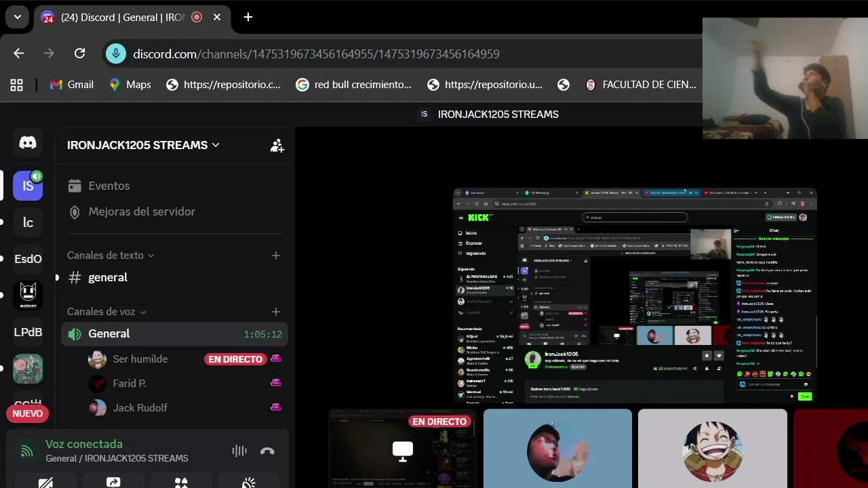Image resolution: width=868 pixels, height=488 pixels.
Task: Open the Gmail bookmark
Action: [x=72, y=85]
